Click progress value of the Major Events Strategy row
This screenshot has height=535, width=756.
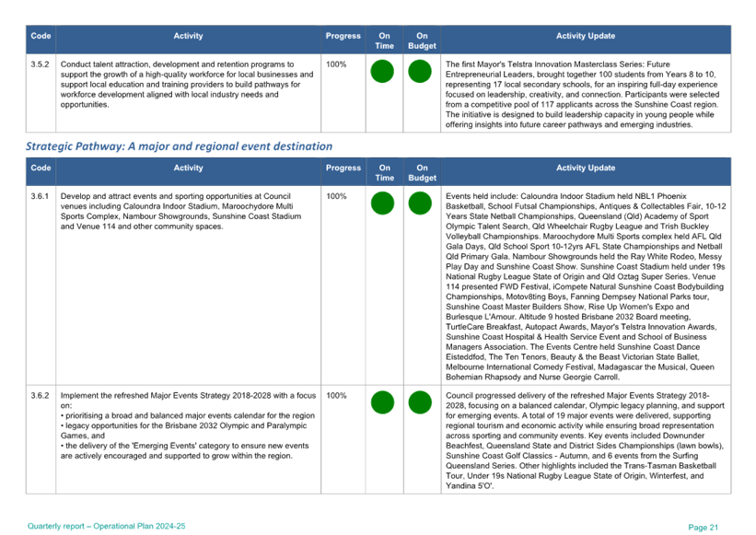(335, 395)
